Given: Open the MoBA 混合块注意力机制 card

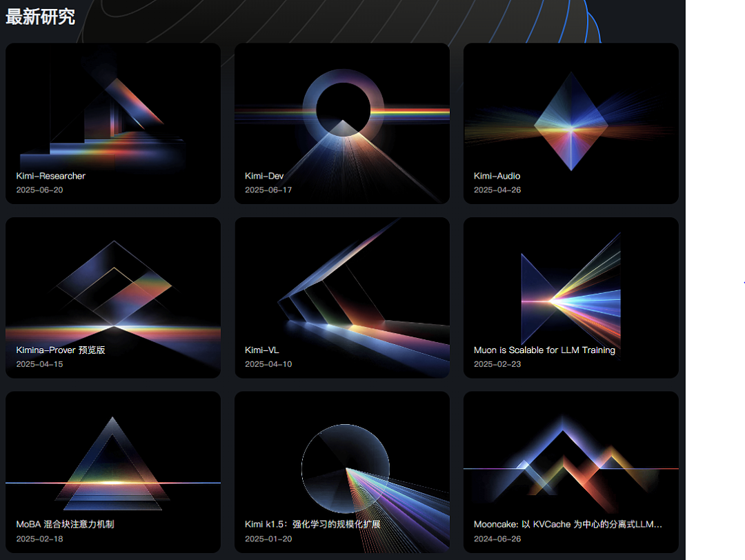Looking at the screenshot, I should click(x=113, y=472).
